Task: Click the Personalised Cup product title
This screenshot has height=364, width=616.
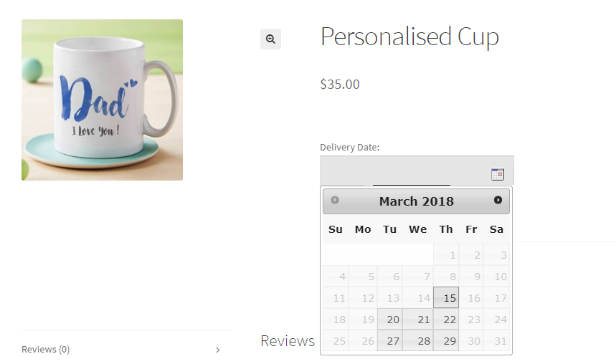Action: pos(409,37)
